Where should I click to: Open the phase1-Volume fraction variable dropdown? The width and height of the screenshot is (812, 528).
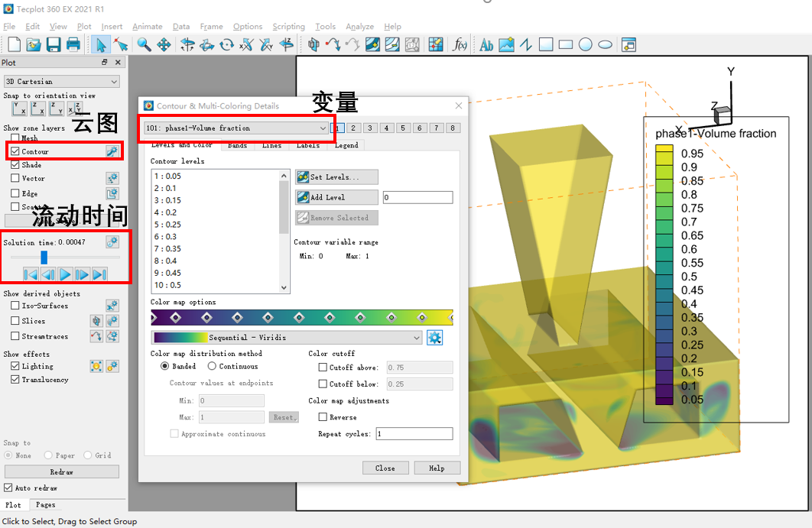coord(236,128)
